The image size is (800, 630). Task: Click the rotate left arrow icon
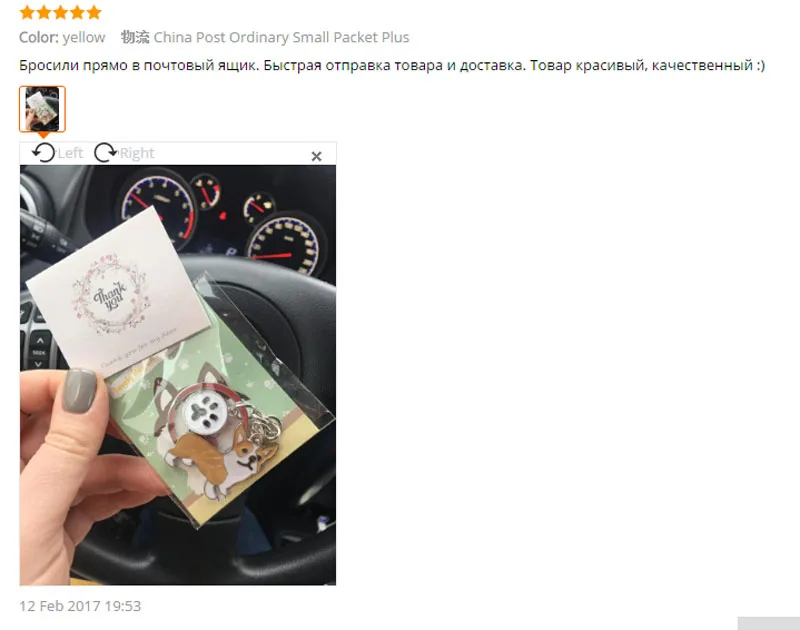pos(43,152)
